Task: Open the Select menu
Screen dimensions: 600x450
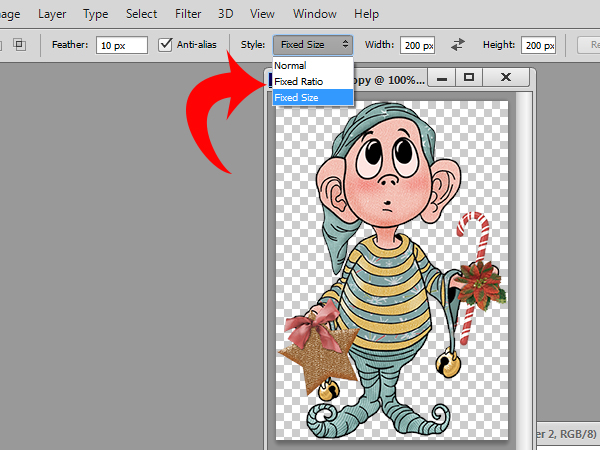Action: (141, 14)
